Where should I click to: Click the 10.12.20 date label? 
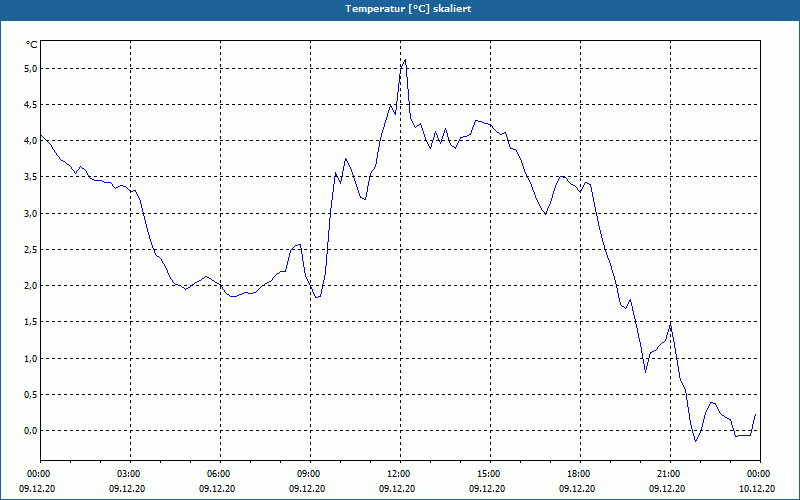coord(757,489)
